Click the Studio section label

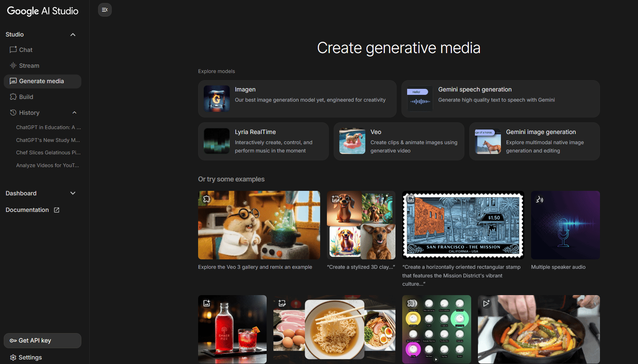coord(15,35)
